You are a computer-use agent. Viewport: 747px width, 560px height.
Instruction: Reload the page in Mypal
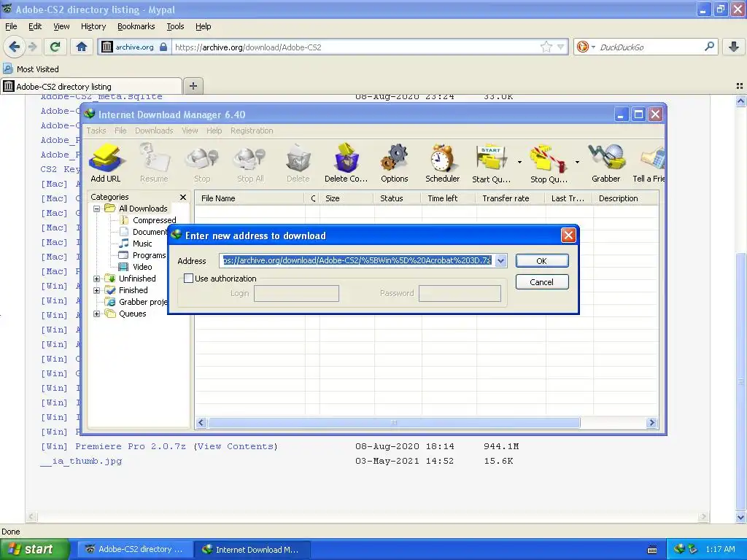(55, 47)
